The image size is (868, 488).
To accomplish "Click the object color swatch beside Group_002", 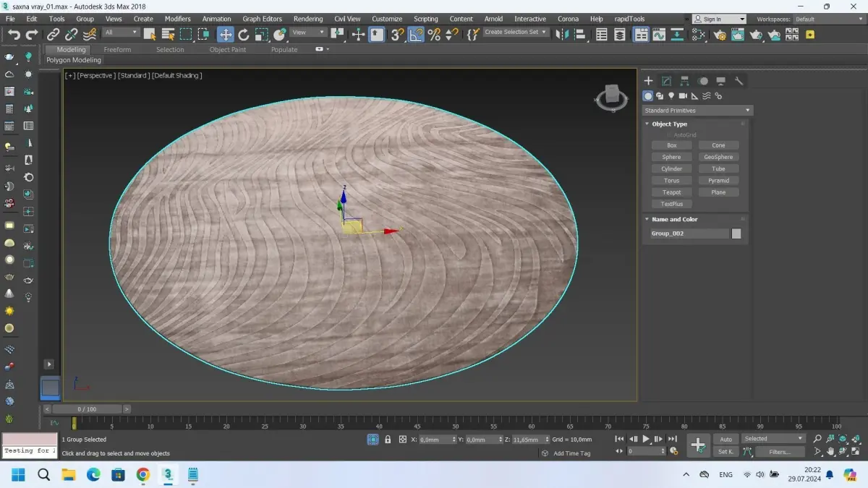I will [x=736, y=234].
